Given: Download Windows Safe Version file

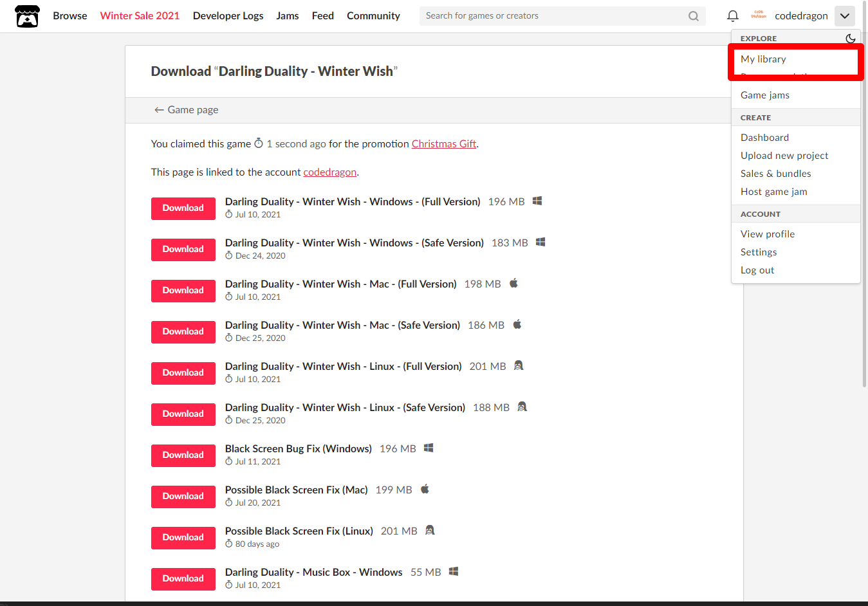Looking at the screenshot, I should [183, 250].
